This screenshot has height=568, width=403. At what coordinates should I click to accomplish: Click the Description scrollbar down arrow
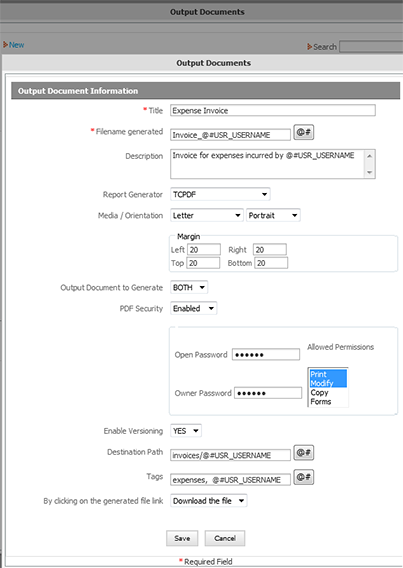[x=369, y=172]
